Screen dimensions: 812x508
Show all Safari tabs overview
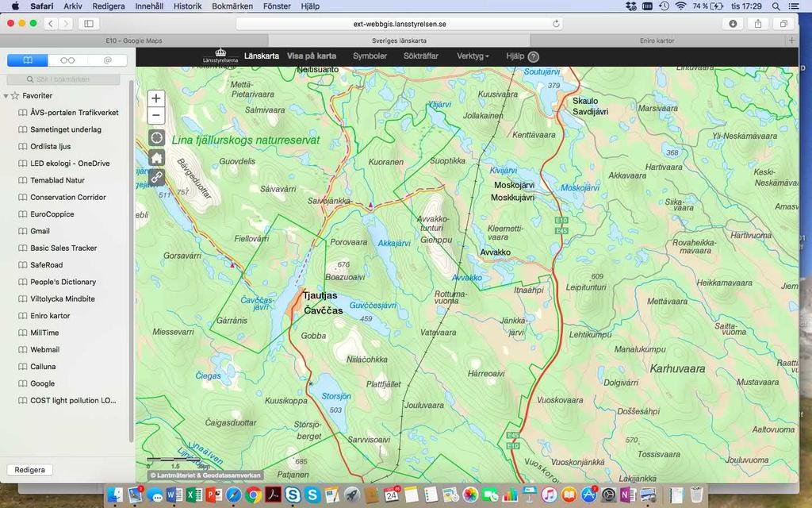(x=783, y=23)
